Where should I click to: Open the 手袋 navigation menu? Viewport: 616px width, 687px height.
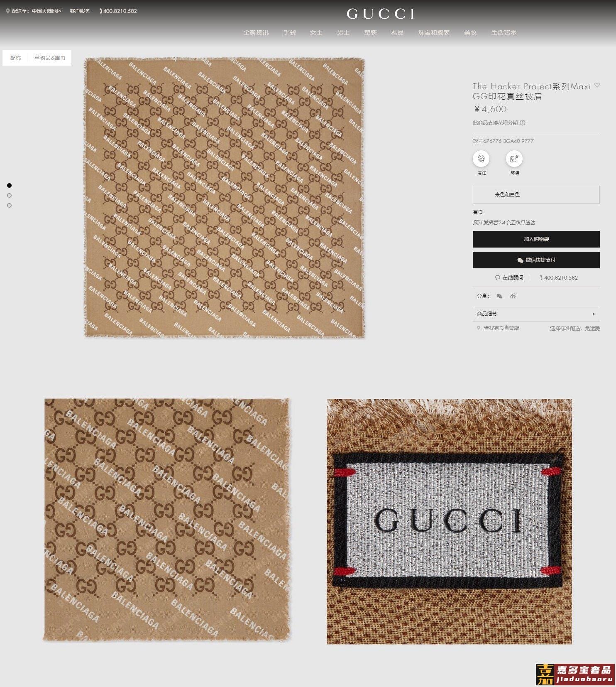289,32
